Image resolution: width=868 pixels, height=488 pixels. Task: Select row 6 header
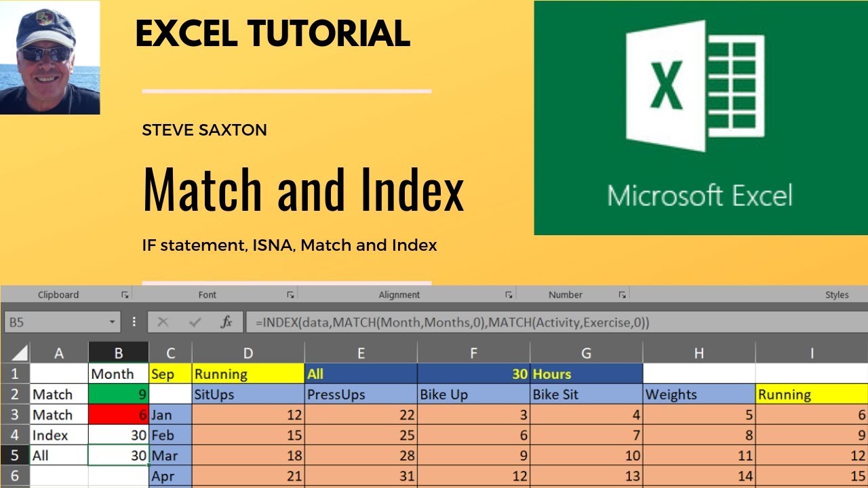(15, 476)
